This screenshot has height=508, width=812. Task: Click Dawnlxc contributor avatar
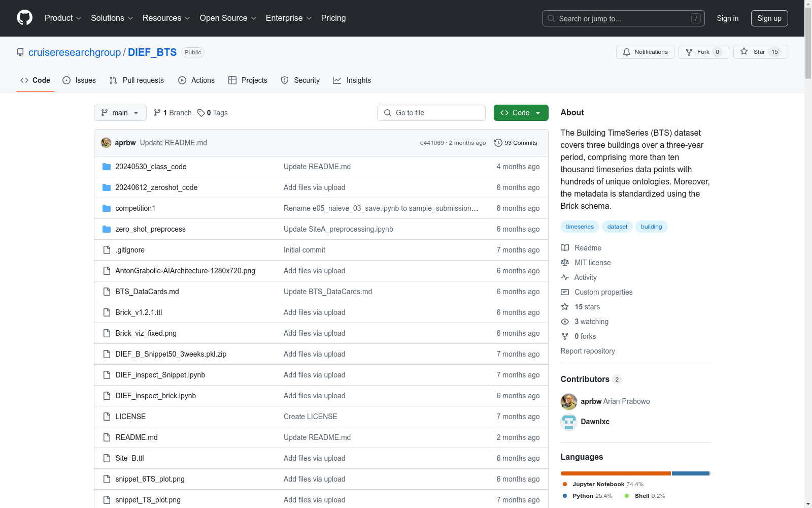[x=569, y=422]
